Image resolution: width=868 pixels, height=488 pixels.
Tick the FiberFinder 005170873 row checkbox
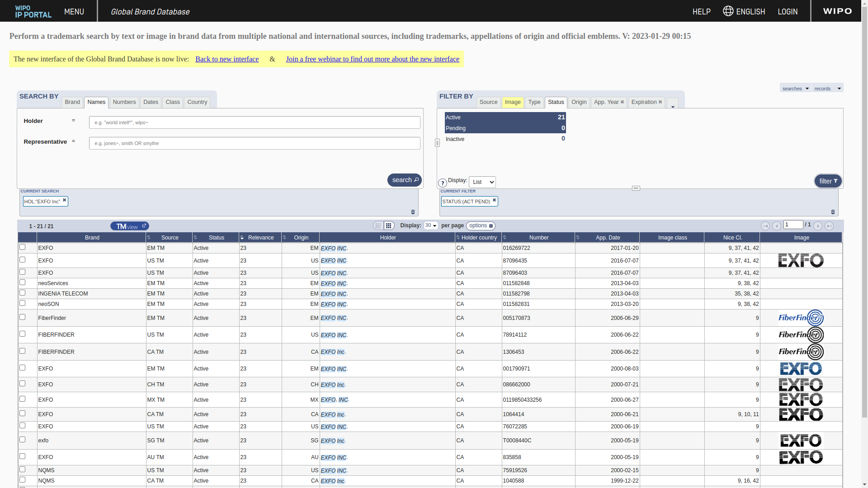(23, 317)
